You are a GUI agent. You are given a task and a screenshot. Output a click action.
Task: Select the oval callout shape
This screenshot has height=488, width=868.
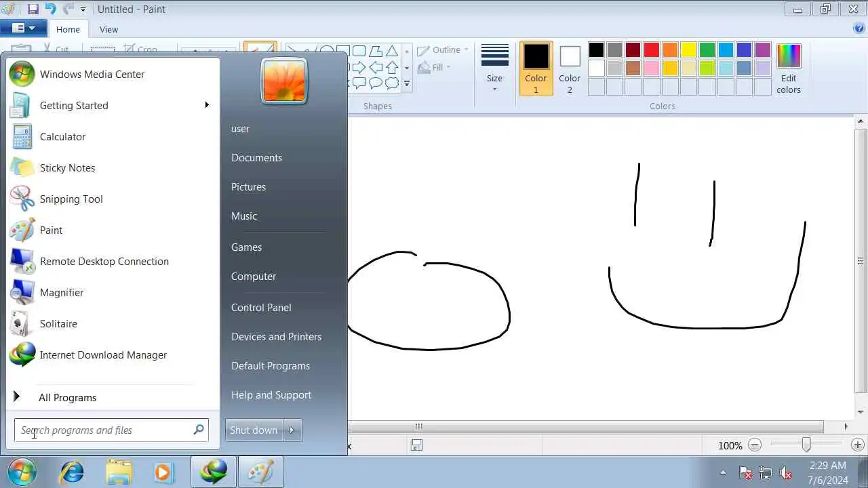376,83
